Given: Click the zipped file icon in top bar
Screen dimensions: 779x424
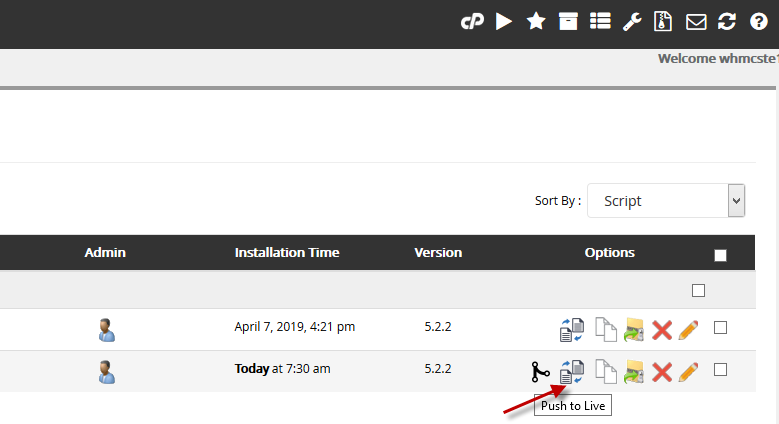Looking at the screenshot, I should [x=662, y=21].
